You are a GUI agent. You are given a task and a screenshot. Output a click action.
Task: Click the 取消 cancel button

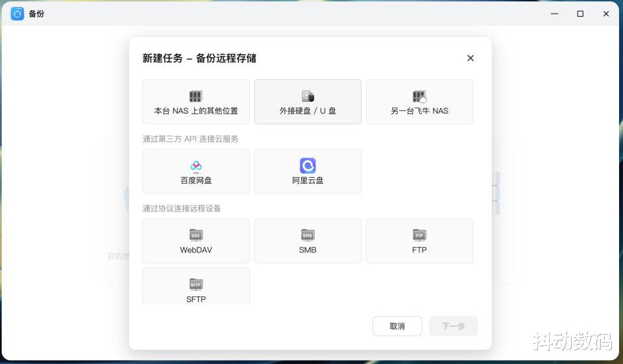tap(397, 326)
